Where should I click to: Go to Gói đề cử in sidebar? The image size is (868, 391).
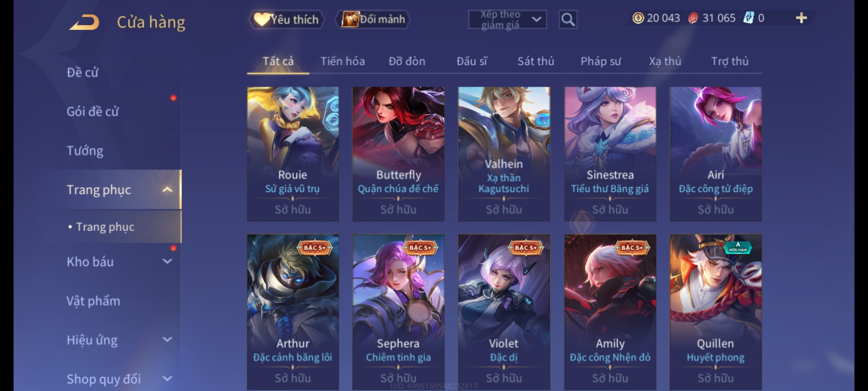93,112
